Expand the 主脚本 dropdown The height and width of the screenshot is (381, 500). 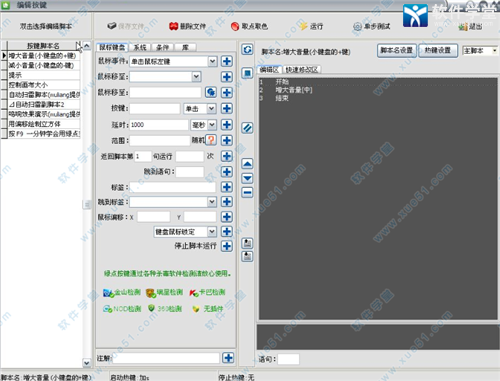494,51
